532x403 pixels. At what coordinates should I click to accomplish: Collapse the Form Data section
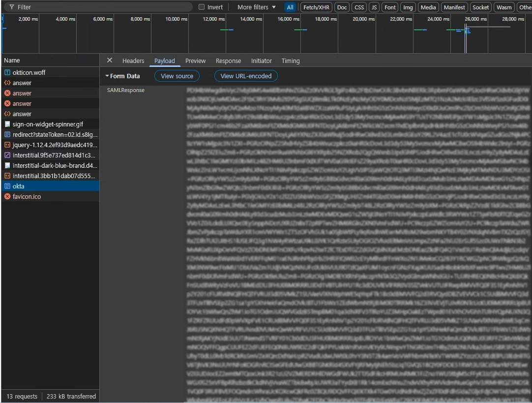[x=122, y=76]
